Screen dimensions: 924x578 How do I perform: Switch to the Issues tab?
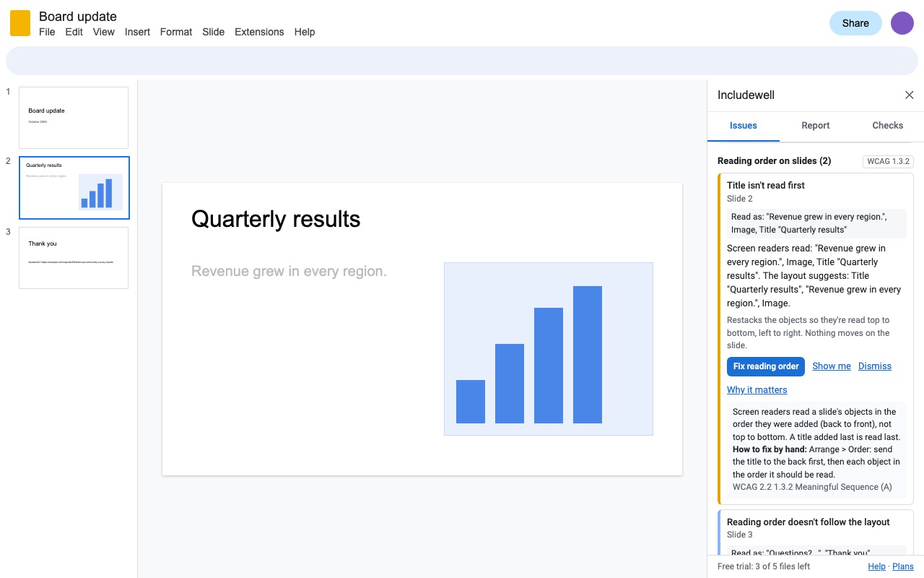point(744,126)
